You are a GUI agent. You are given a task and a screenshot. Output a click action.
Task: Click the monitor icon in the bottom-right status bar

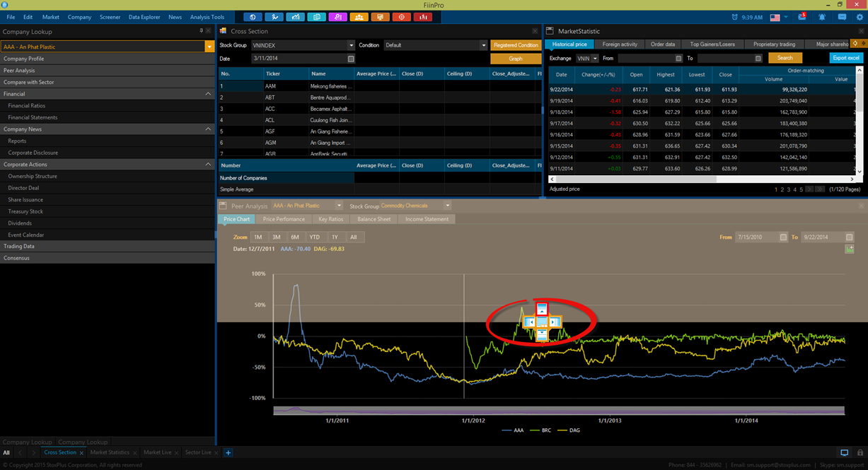coord(845,452)
